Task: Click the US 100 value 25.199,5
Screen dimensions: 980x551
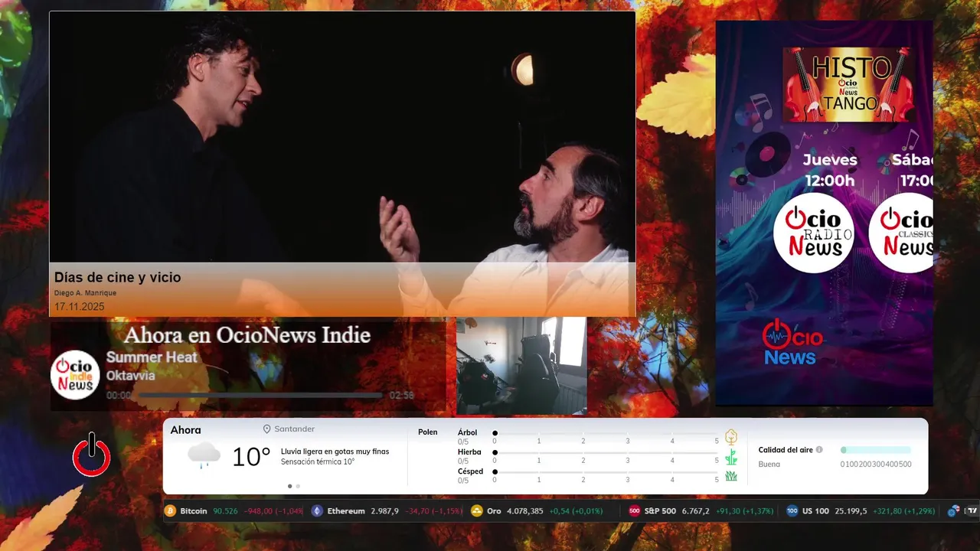Action: (x=851, y=511)
